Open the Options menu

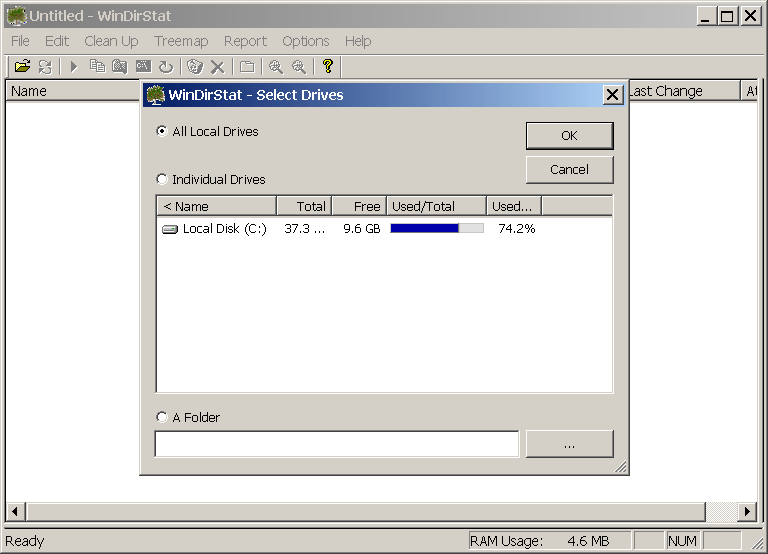306,41
